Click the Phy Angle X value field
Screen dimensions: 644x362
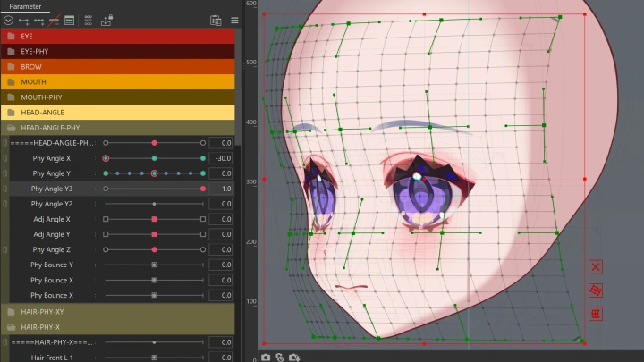click(222, 158)
